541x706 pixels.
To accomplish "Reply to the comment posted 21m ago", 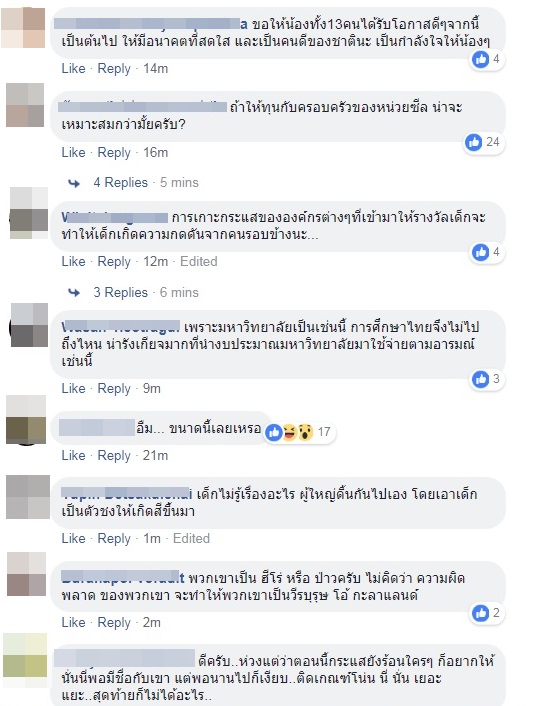I will click(x=114, y=455).
